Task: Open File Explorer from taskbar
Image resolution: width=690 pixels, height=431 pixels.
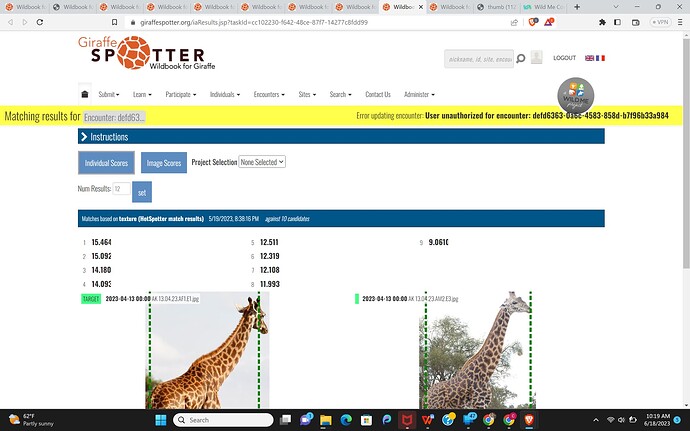Action: point(326,420)
